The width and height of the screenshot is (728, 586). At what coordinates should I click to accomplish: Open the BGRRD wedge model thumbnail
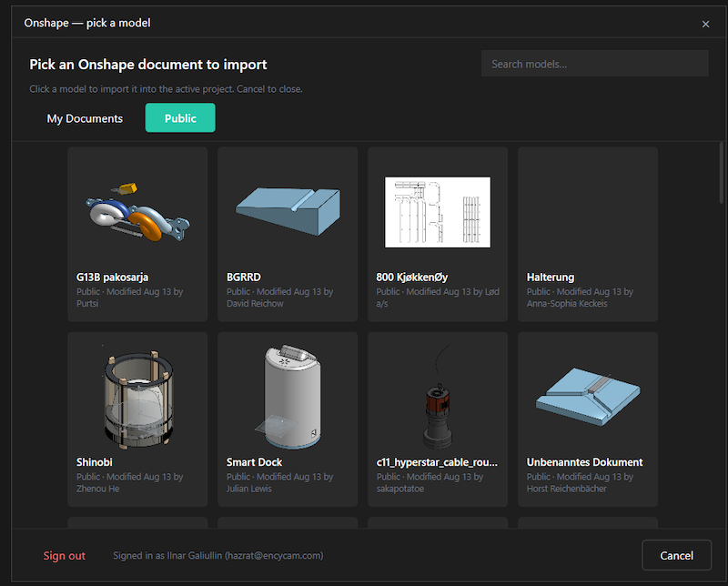pyautogui.click(x=288, y=211)
